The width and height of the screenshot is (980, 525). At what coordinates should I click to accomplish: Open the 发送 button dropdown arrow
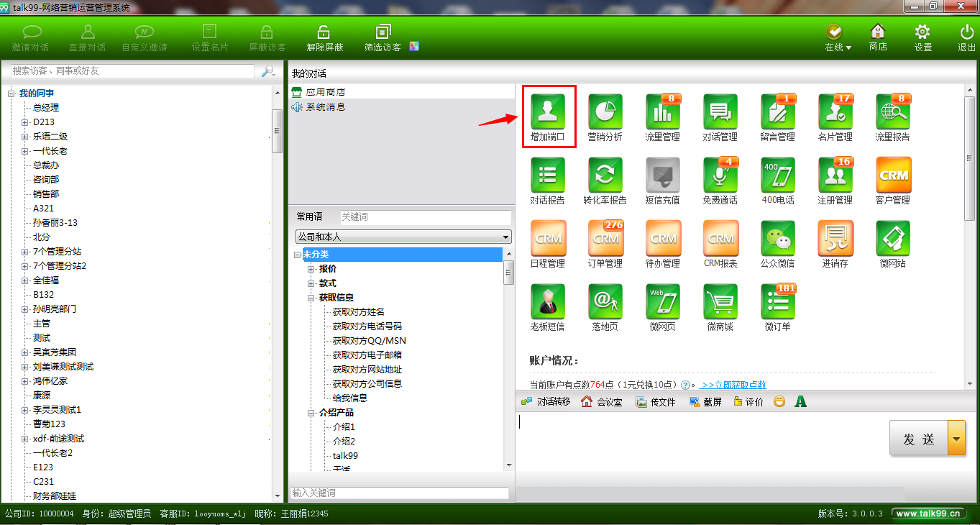(956, 439)
